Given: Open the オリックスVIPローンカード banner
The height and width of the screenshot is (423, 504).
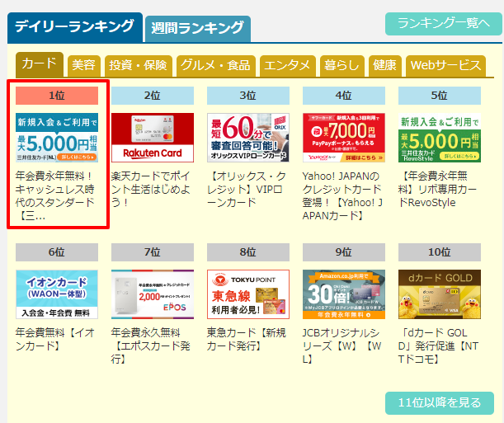Looking at the screenshot, I should 248,138.
